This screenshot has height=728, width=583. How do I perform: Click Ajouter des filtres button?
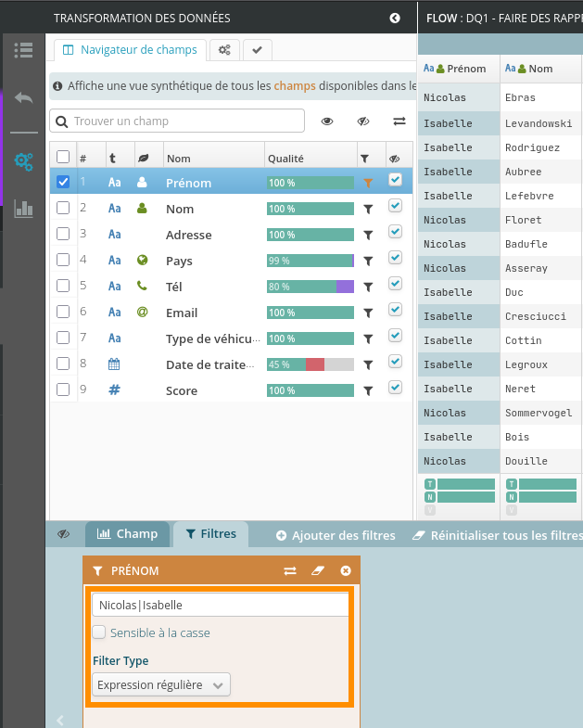[x=336, y=535]
